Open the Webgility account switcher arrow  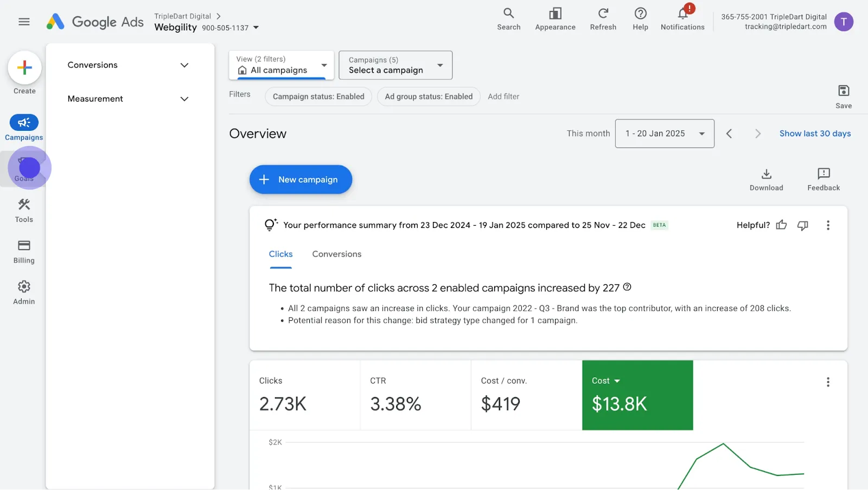(256, 28)
